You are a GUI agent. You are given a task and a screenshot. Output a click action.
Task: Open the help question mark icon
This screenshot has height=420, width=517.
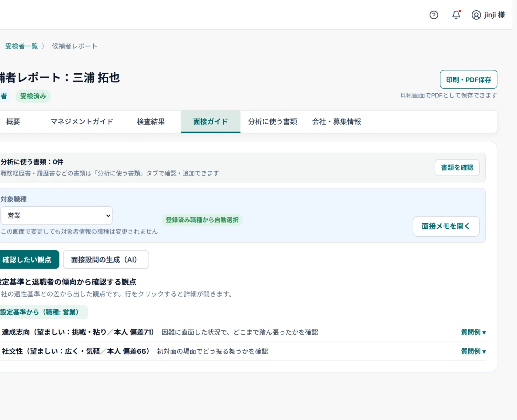(434, 15)
